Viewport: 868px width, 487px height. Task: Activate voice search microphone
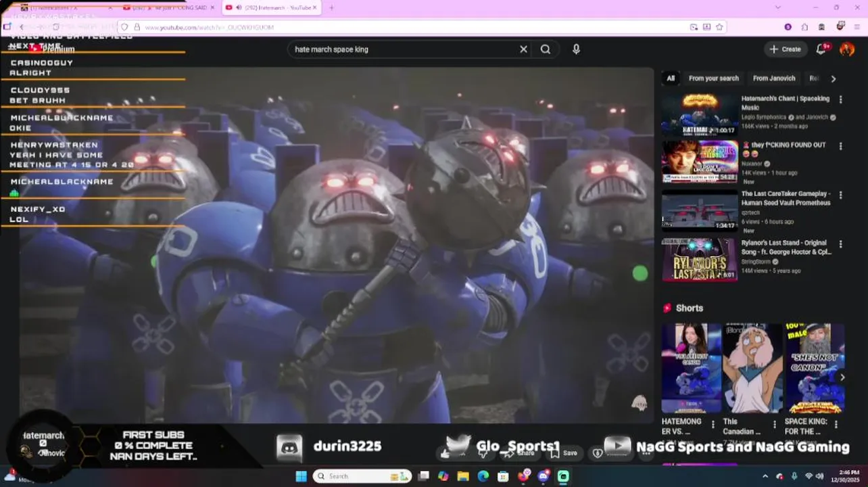pyautogui.click(x=576, y=49)
